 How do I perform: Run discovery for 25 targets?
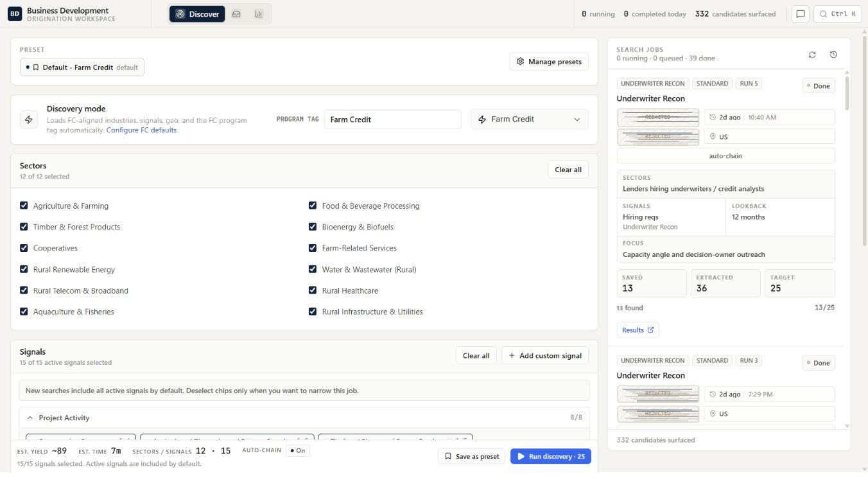click(551, 456)
